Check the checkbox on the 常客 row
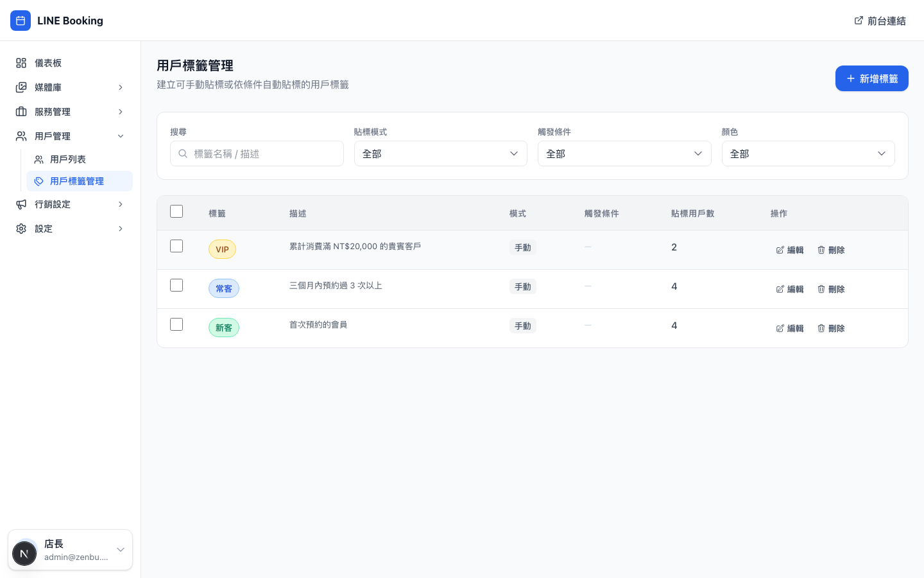 (x=176, y=285)
